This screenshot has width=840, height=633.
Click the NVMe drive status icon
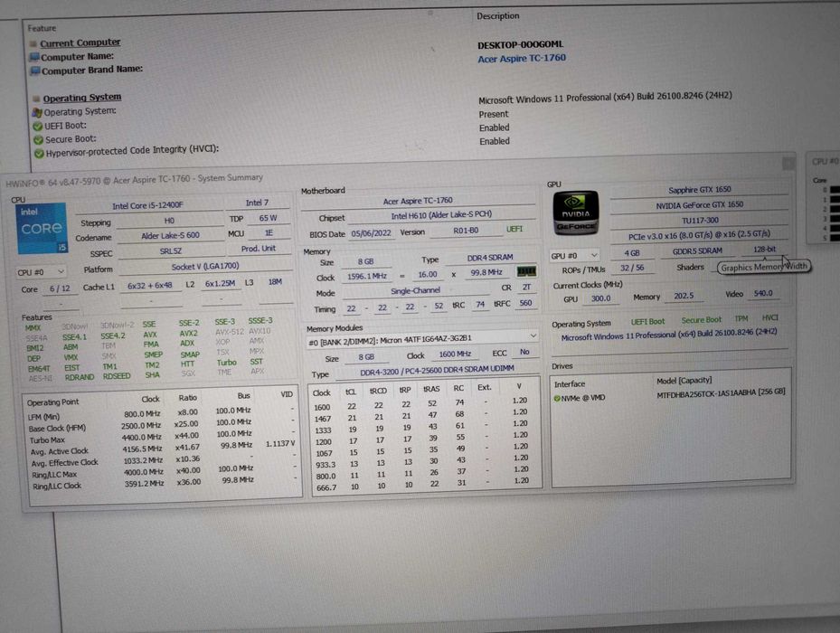(557, 398)
